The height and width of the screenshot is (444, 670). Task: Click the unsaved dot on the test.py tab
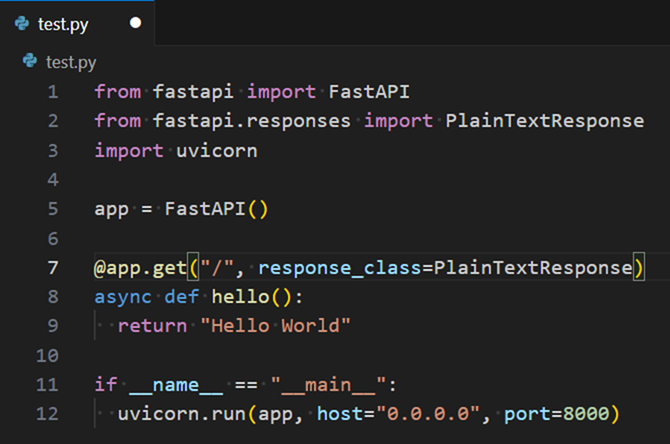click(133, 23)
